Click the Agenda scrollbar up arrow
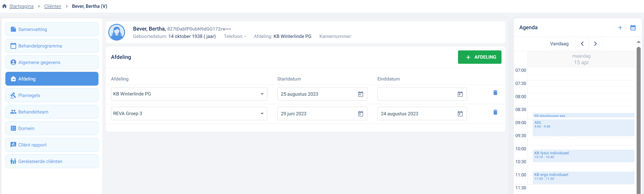 (638, 42)
